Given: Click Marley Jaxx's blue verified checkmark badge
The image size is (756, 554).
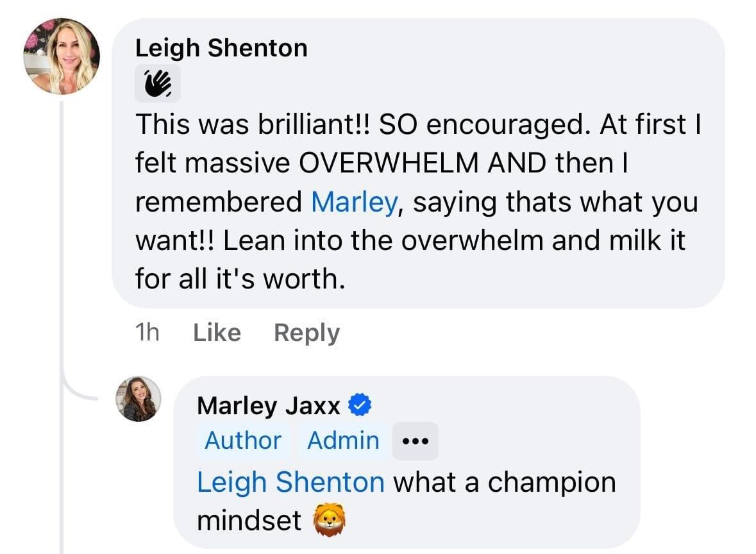Looking at the screenshot, I should (360, 405).
